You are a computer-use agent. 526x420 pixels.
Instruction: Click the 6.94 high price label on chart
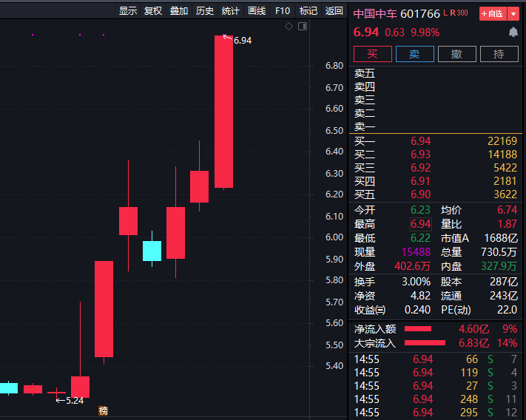(x=243, y=41)
